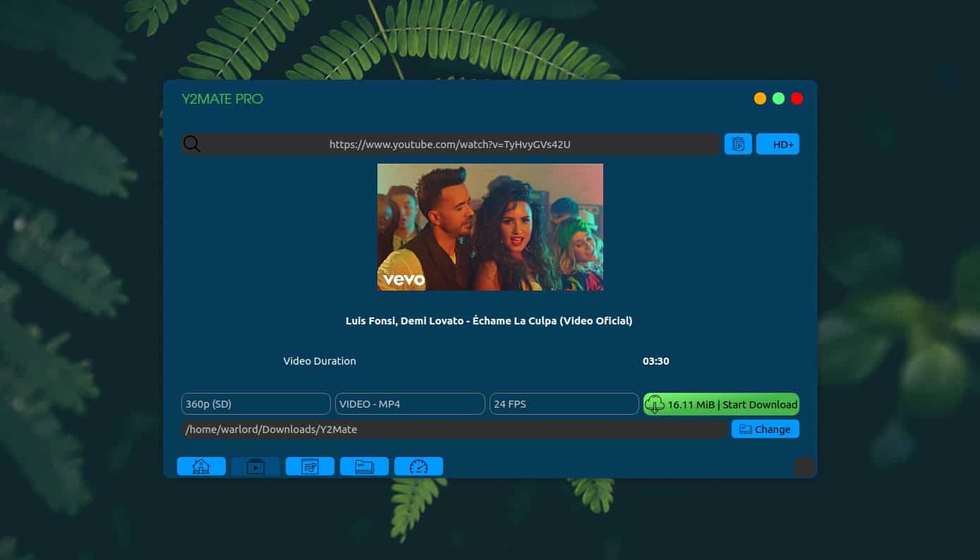The height and width of the screenshot is (560, 980).
Task: Click the YouTube URL input field
Action: tap(450, 145)
